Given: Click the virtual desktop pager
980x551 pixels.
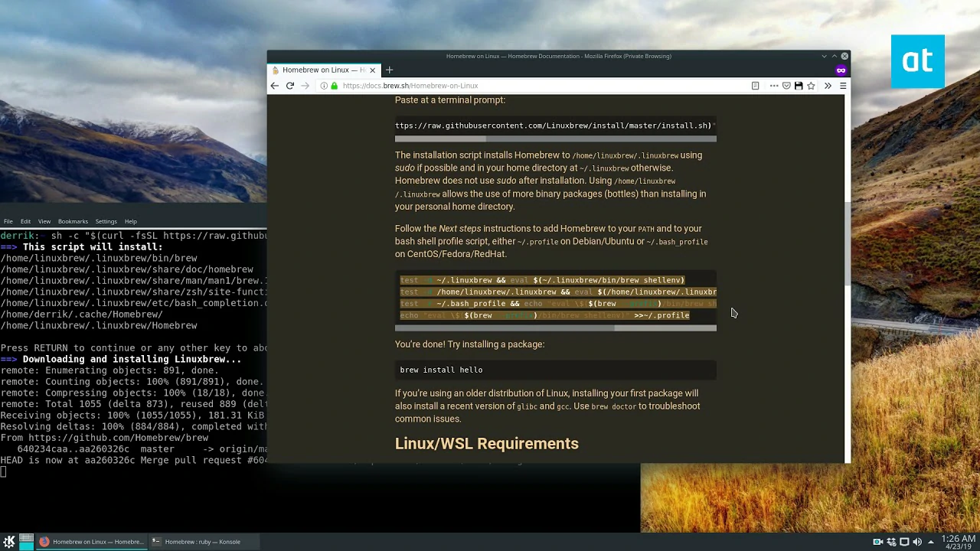Looking at the screenshot, I should [x=26, y=542].
